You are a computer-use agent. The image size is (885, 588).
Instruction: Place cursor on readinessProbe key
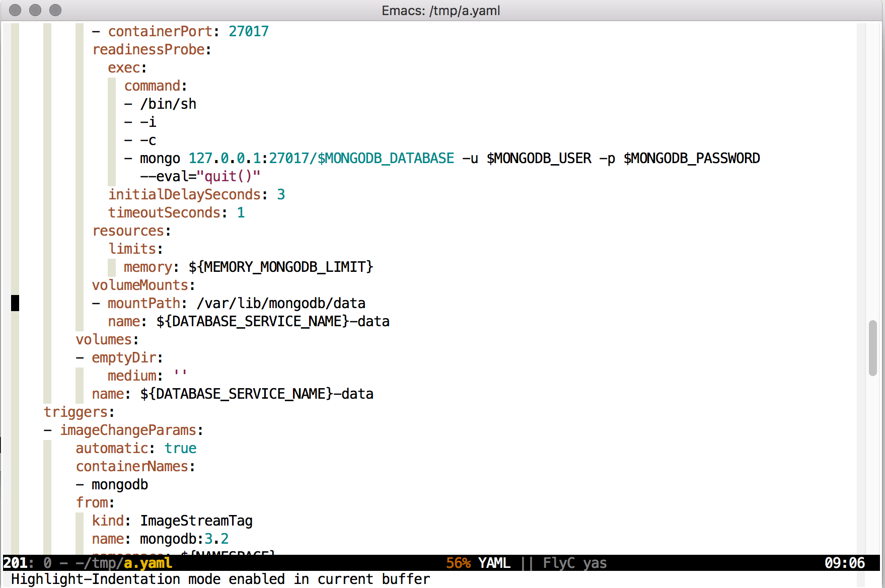148,49
